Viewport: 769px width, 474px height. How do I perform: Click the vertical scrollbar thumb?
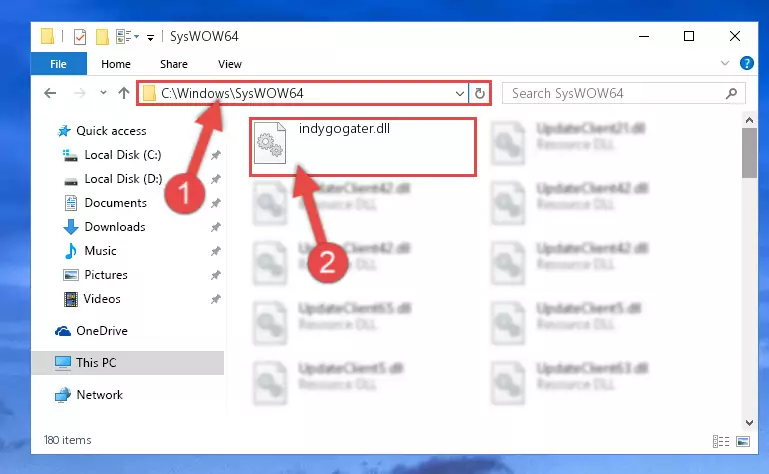749,153
